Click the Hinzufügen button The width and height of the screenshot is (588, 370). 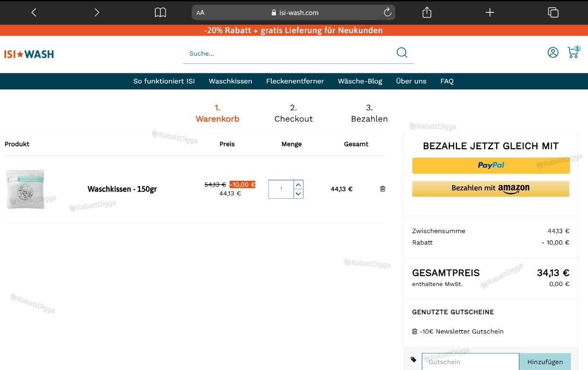pyautogui.click(x=545, y=361)
